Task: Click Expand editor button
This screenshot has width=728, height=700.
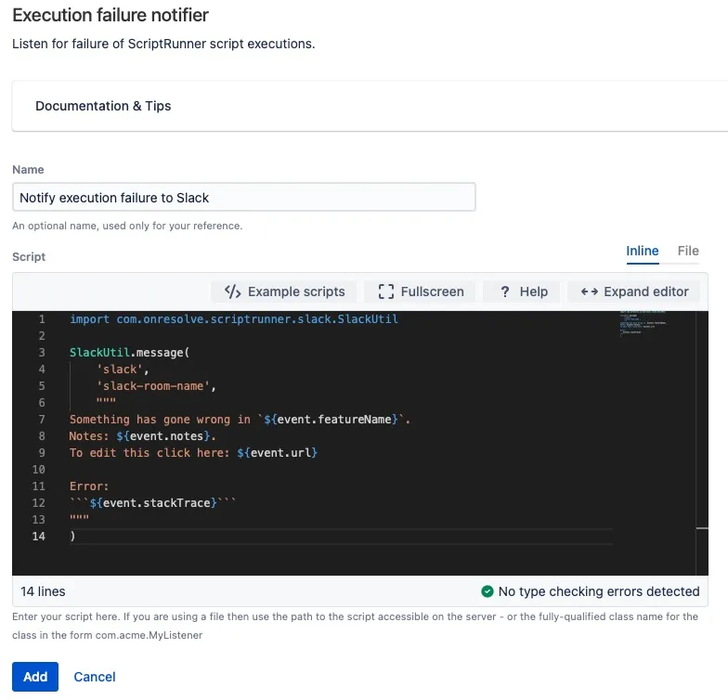Action: [x=633, y=292]
